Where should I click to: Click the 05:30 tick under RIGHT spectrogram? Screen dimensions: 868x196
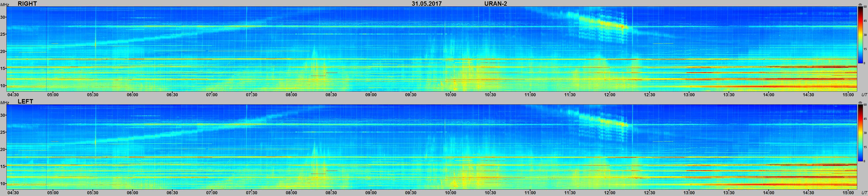(93, 95)
